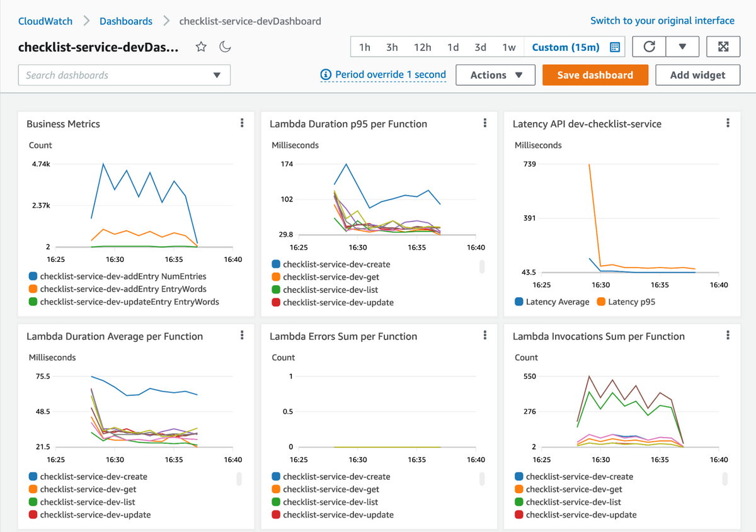Screen dimensions: 756x532
Task: Toggle dark mode with the moon icon
Action: click(225, 47)
